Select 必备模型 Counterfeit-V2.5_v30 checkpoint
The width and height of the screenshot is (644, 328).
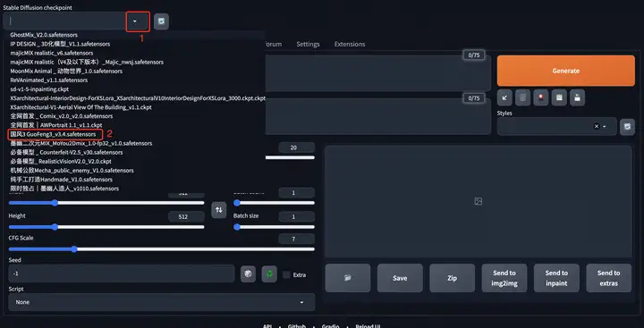pyautogui.click(x=66, y=152)
